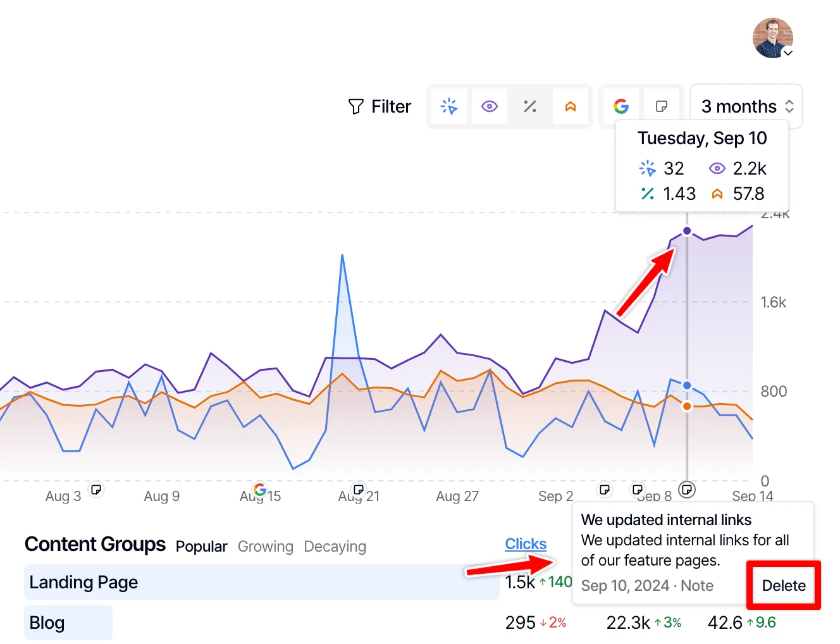Viewport: 840px width, 644px height.
Task: Toggle the CTR percent metric icon
Action: (530, 106)
